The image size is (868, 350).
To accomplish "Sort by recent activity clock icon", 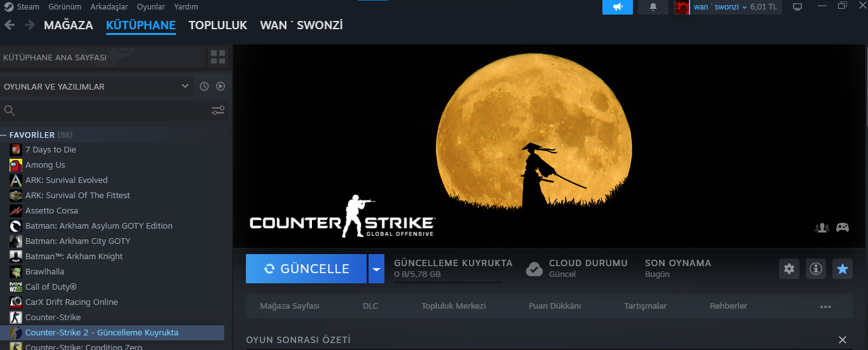I will tap(204, 86).
